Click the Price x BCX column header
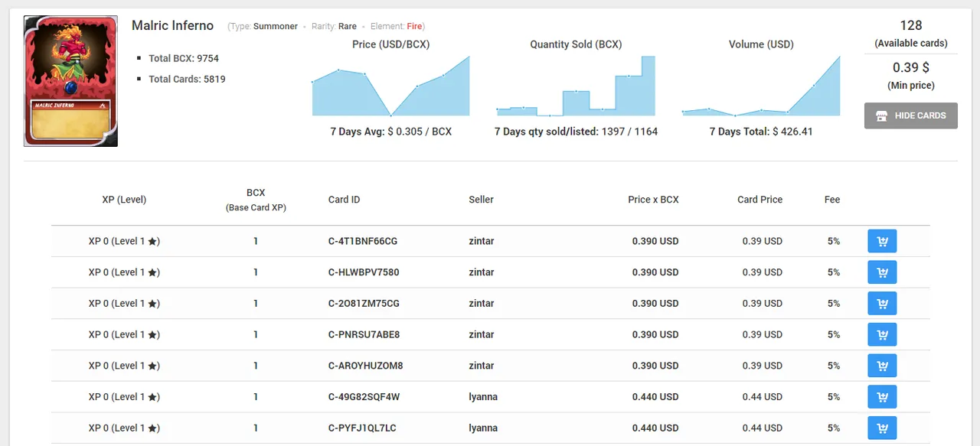The image size is (980, 446). point(653,200)
